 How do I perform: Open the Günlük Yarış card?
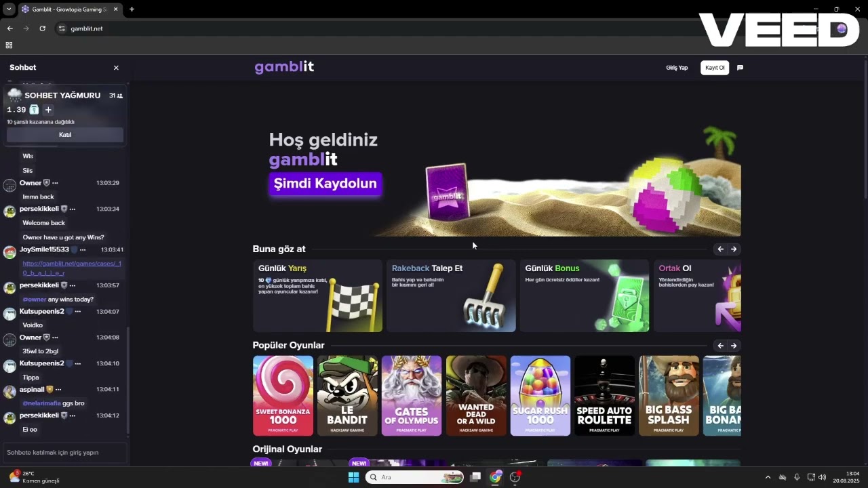tap(317, 296)
